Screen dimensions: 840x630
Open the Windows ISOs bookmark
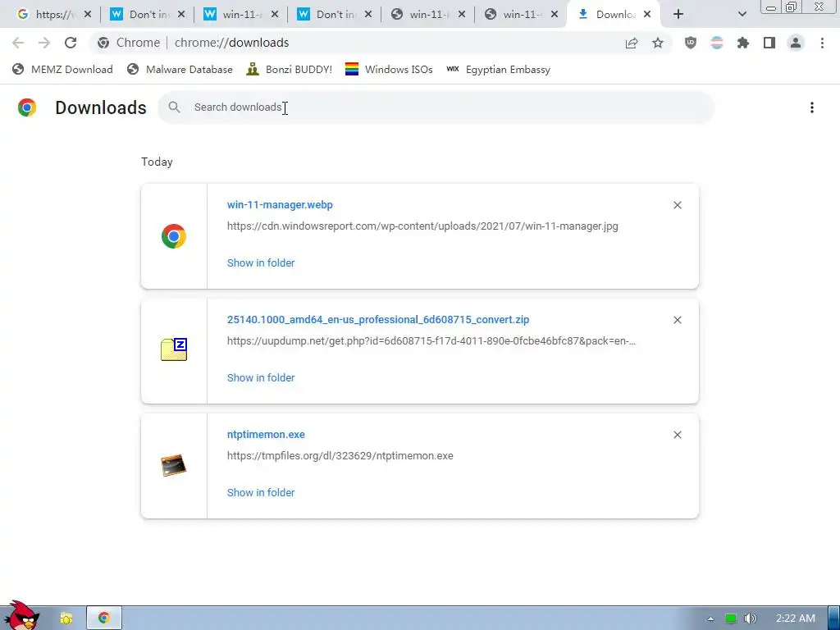[389, 70]
